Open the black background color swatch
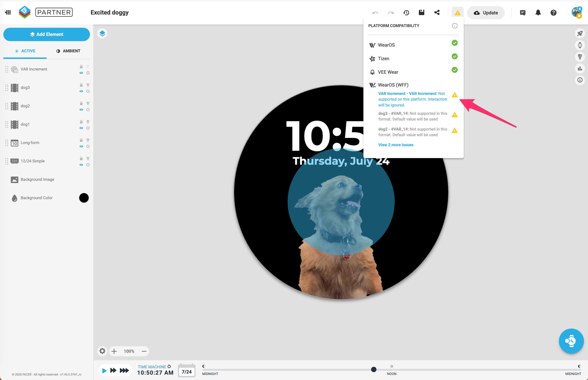Viewport: 588px width, 380px height. point(84,198)
